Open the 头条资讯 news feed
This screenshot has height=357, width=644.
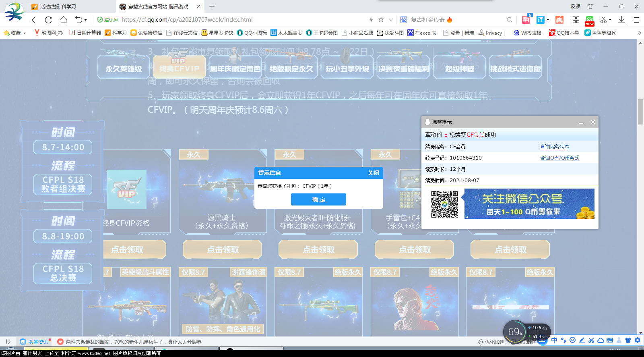pyautogui.click(x=34, y=342)
